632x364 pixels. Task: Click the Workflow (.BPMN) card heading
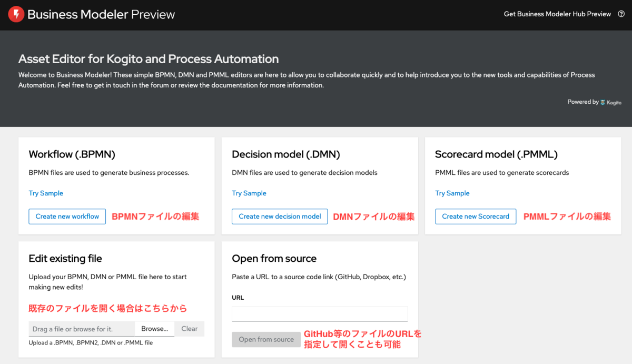click(72, 154)
